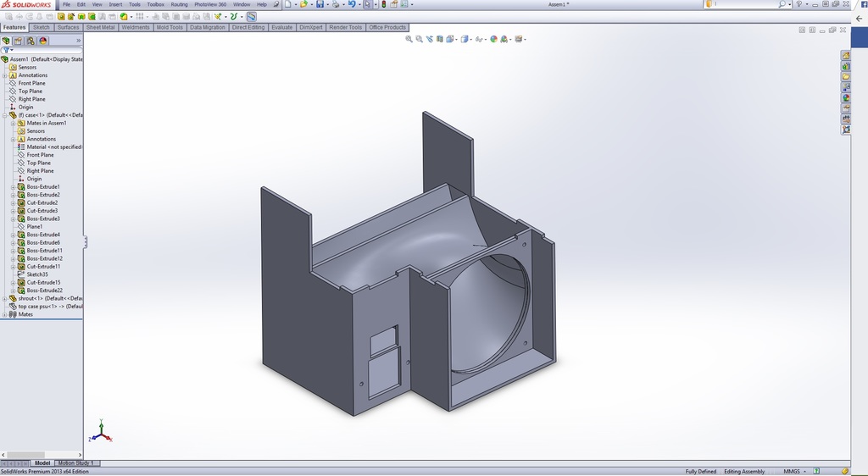The width and height of the screenshot is (868, 476).
Task: Open the Appearances tab in the task pane
Action: [846, 97]
